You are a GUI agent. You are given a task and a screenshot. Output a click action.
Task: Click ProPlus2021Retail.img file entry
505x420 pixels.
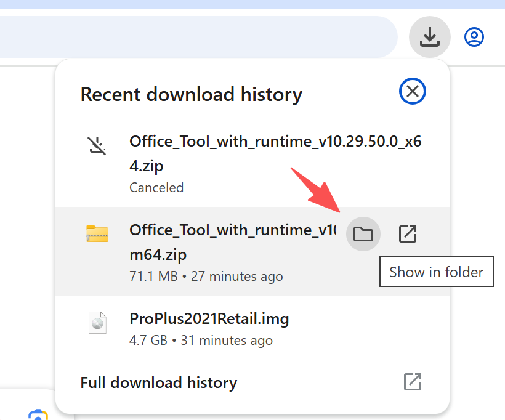pos(209,319)
